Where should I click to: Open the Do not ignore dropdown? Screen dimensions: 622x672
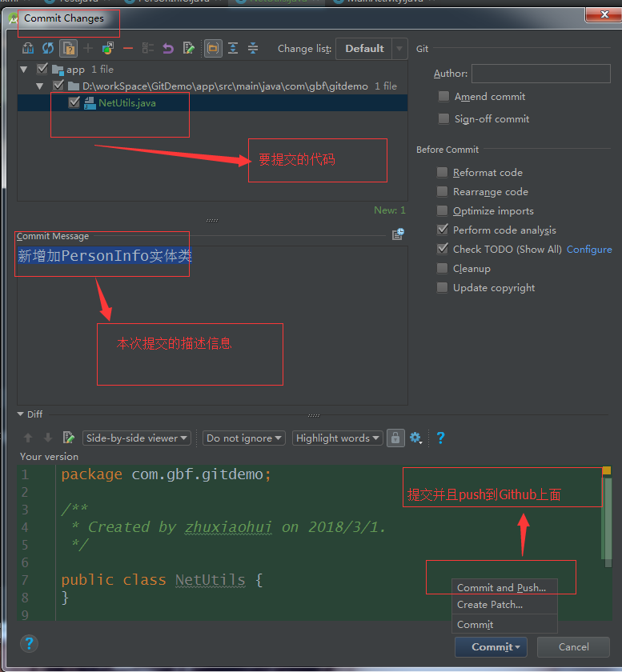pos(243,438)
